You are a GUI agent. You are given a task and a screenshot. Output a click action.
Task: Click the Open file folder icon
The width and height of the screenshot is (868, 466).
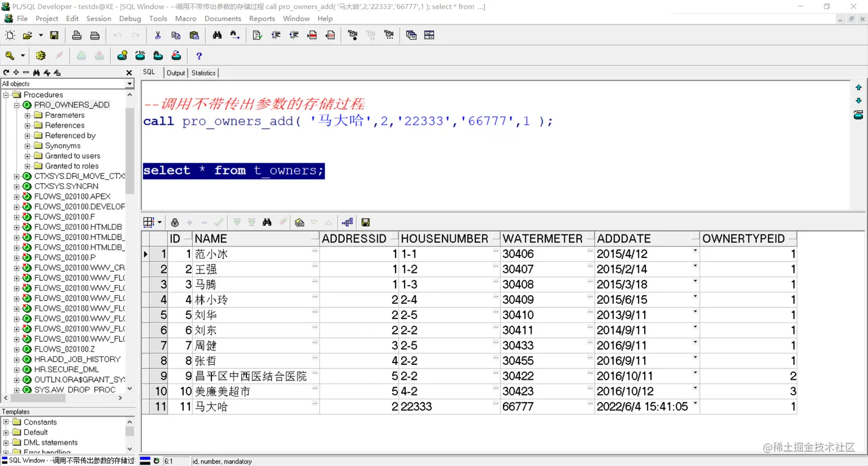pos(27,36)
